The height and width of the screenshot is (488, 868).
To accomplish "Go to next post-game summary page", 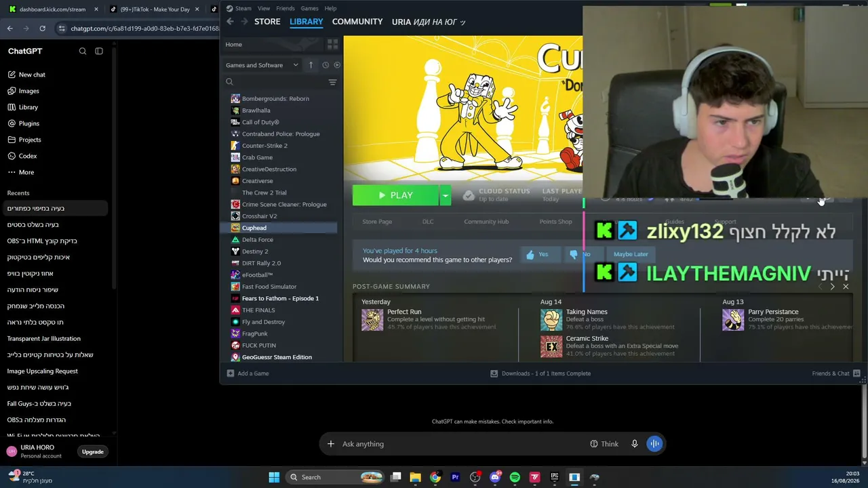I will tap(833, 287).
